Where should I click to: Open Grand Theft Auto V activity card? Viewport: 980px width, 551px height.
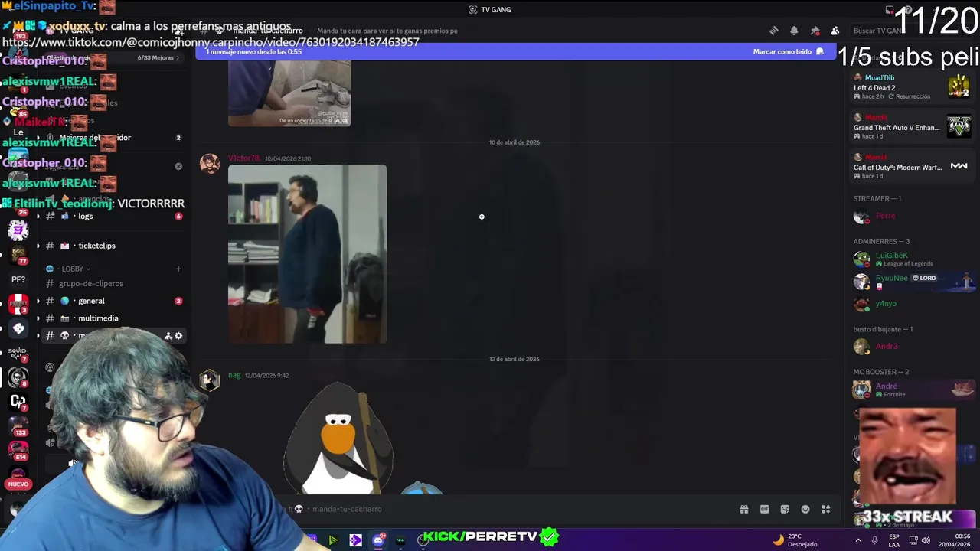911,126
